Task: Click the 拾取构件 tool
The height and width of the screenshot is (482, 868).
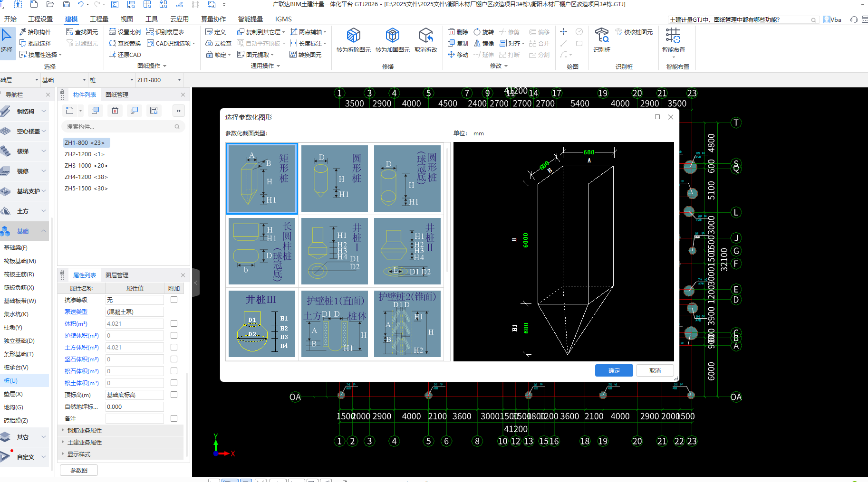Action: pyautogui.click(x=35, y=32)
